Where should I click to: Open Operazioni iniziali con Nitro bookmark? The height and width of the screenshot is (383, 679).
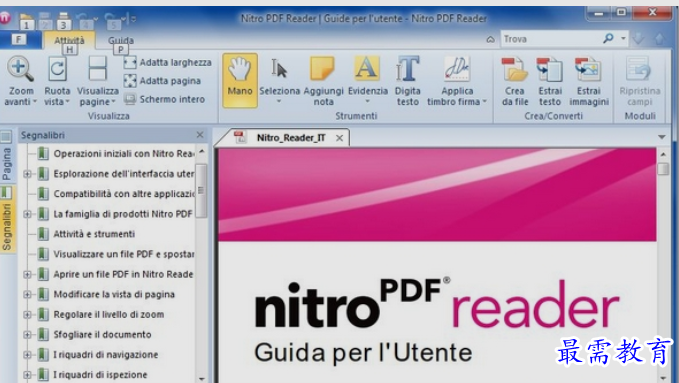(x=123, y=154)
